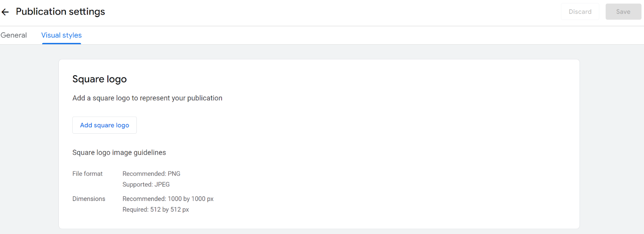644x234 pixels.
Task: Click the blue underline beneath Visual styles
Action: 62,43
